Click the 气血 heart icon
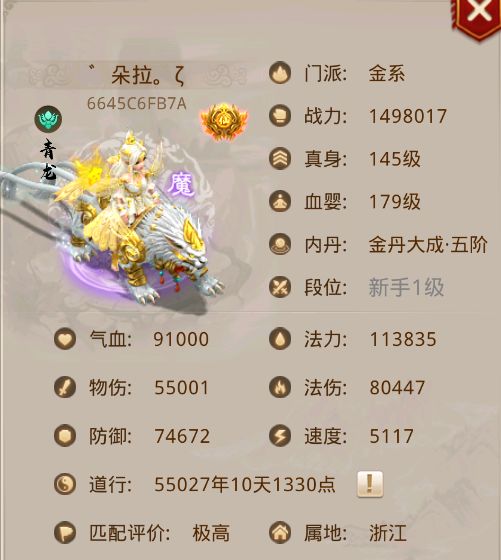This screenshot has height=560, width=501. coord(65,339)
